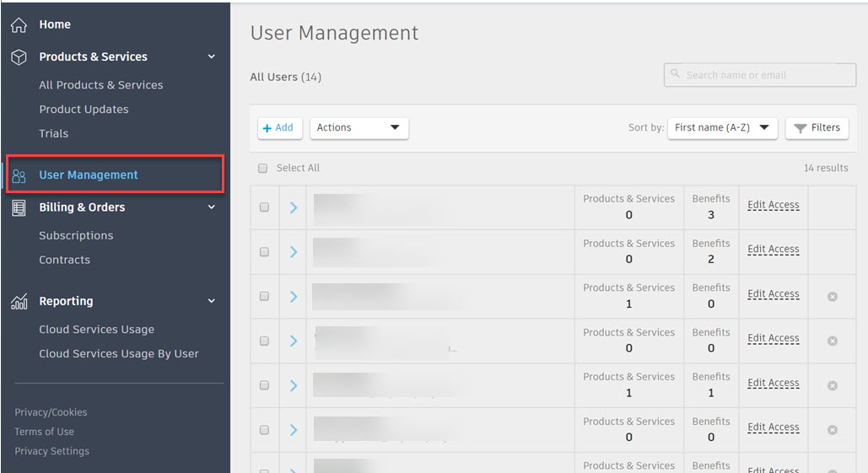This screenshot has height=473, width=868.
Task: Open the Filters button
Action: pos(817,128)
